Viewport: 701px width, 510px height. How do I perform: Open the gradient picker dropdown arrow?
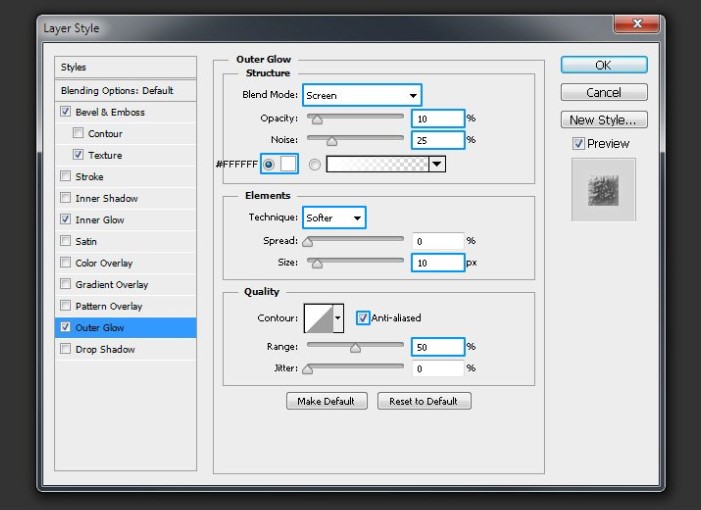tap(437, 164)
